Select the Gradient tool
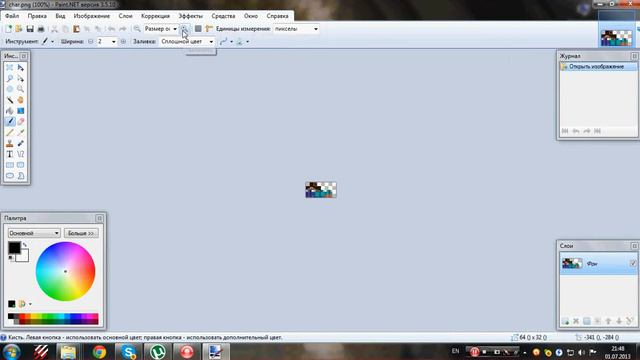Image resolution: width=640 pixels, height=360 pixels. pos(20,111)
